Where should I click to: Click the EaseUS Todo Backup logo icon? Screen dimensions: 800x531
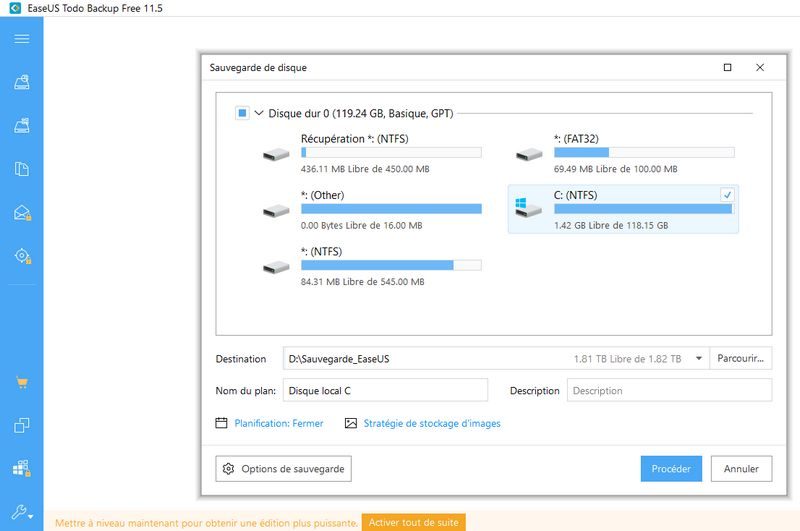(x=15, y=8)
